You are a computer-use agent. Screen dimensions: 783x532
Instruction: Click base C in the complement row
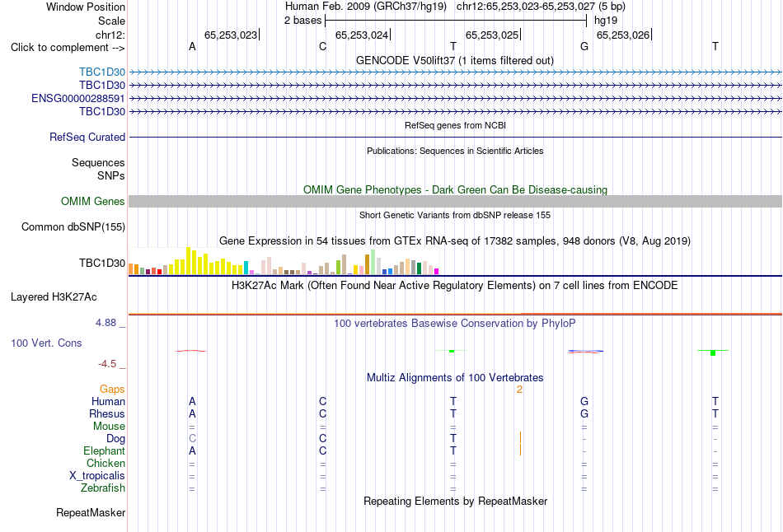pos(322,46)
